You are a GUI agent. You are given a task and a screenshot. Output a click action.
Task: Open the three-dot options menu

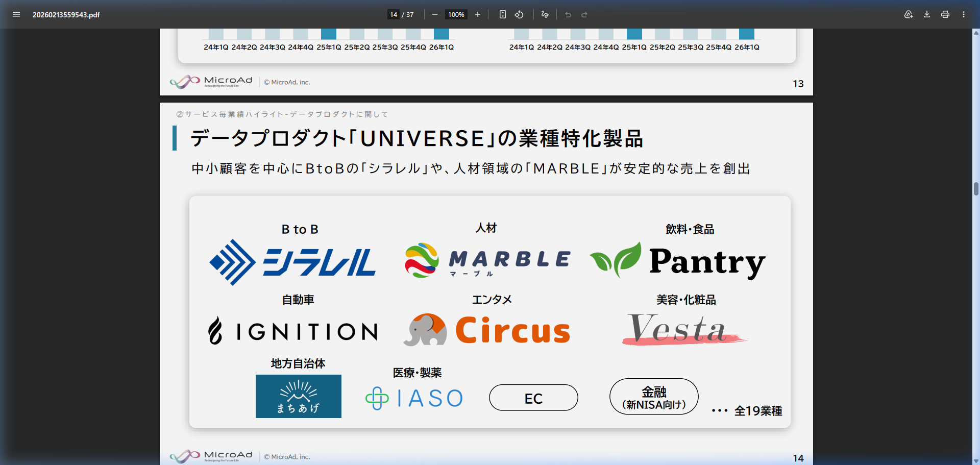pos(964,15)
